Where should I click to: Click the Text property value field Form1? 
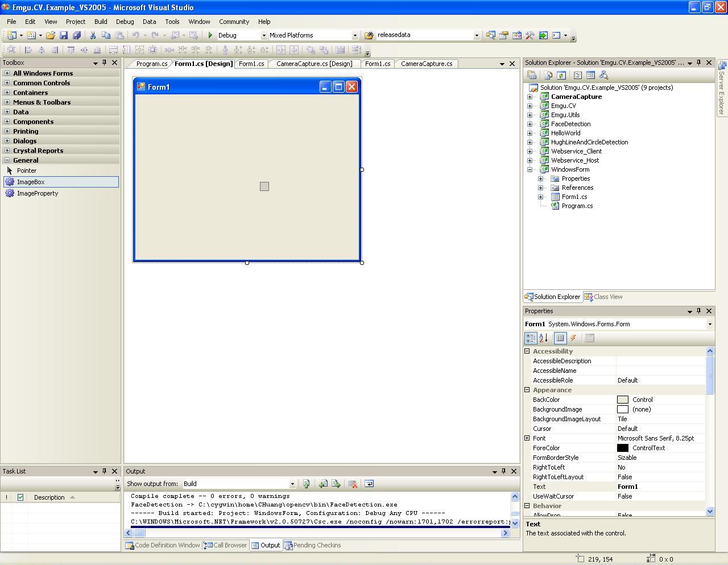click(x=661, y=487)
